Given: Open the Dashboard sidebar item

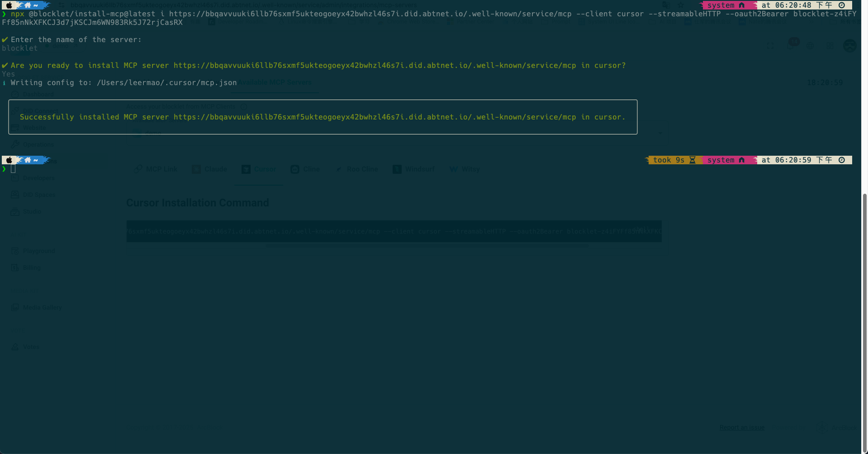Looking at the screenshot, I should [38, 94].
